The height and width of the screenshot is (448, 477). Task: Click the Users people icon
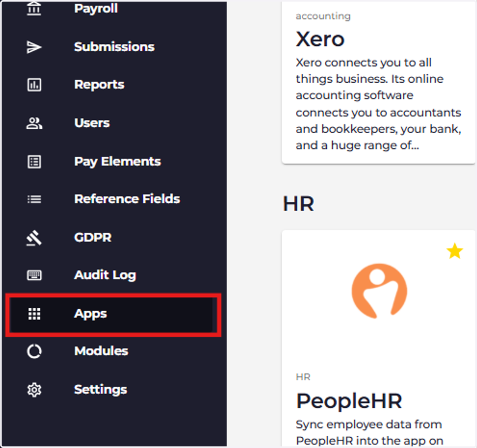tap(34, 123)
